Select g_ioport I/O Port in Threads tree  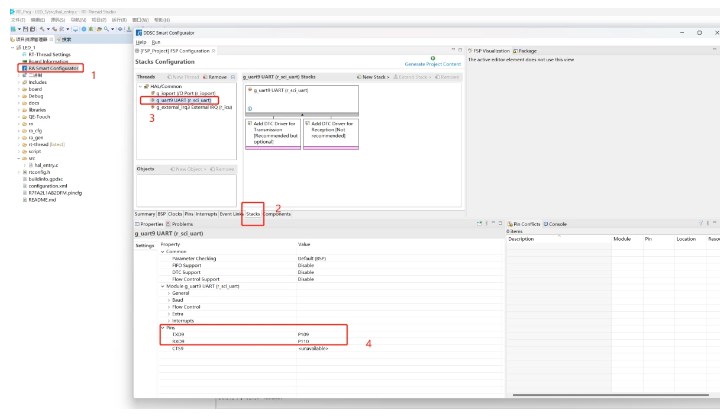coord(184,93)
